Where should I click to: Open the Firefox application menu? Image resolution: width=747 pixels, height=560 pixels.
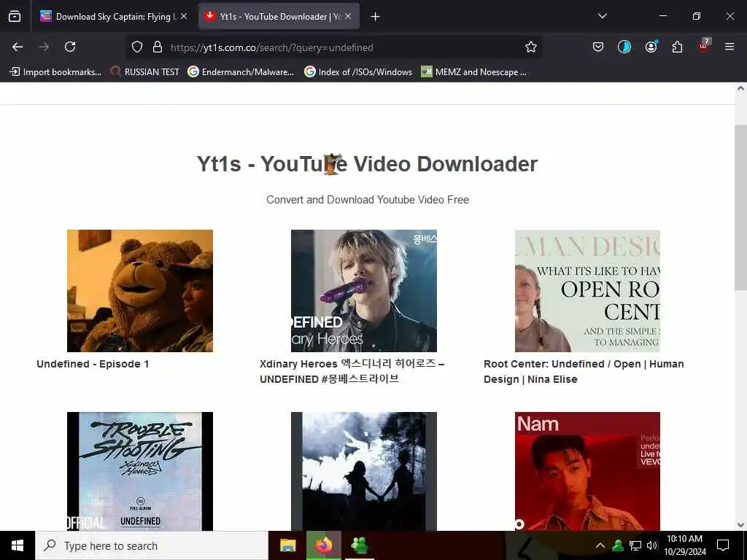pos(729,47)
